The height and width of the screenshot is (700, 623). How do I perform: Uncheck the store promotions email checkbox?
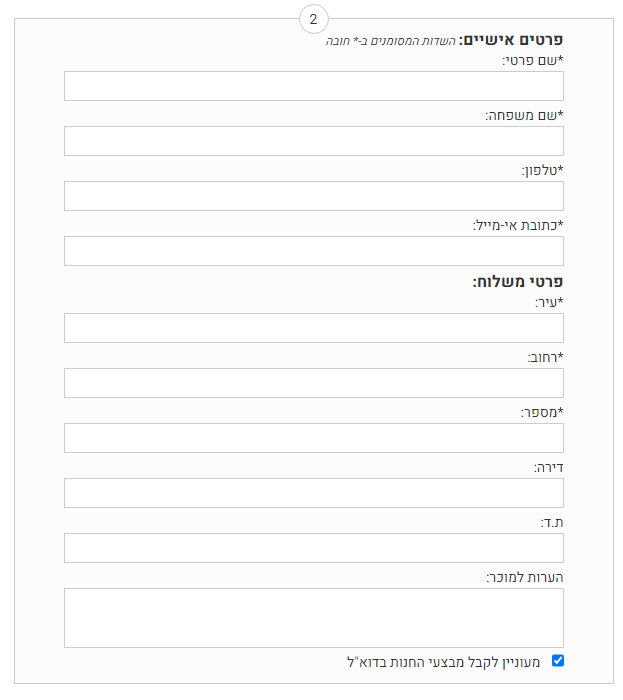click(x=558, y=661)
